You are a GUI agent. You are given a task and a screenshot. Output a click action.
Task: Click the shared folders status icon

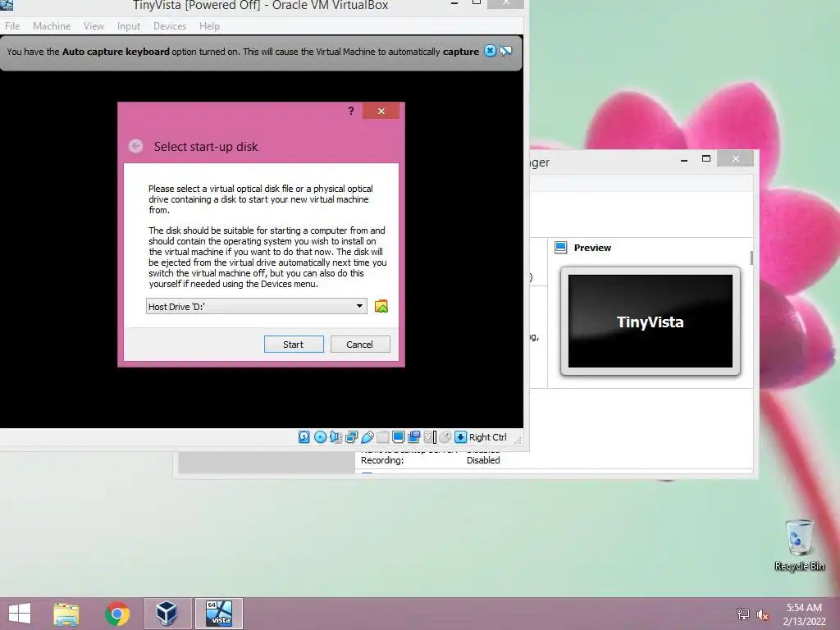382,437
